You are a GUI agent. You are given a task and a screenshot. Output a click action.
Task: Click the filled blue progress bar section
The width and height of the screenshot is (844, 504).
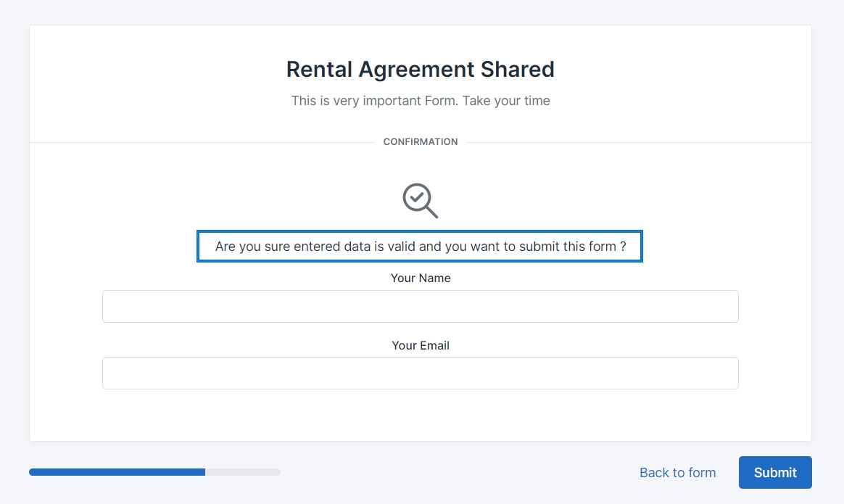[x=117, y=472]
